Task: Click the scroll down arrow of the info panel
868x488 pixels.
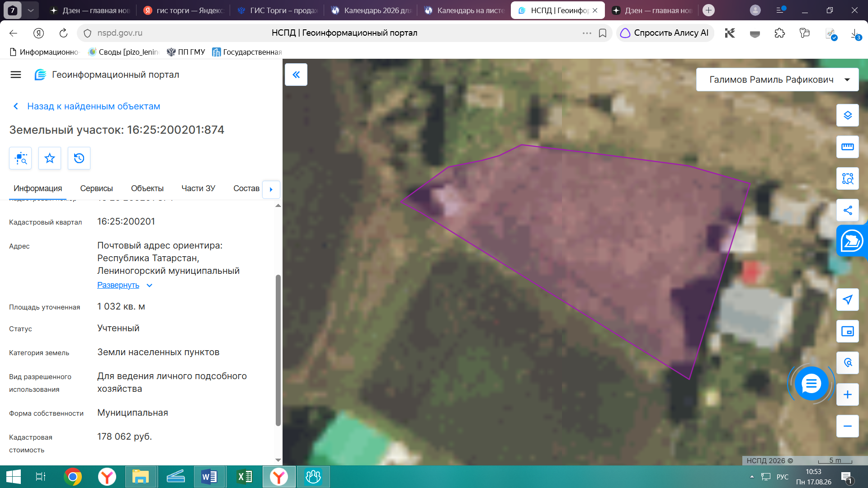Action: (278, 460)
